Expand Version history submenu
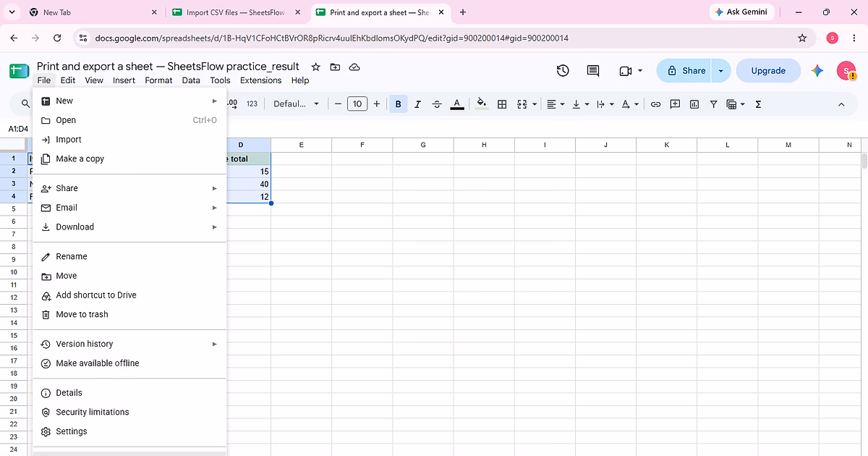 pyautogui.click(x=129, y=344)
